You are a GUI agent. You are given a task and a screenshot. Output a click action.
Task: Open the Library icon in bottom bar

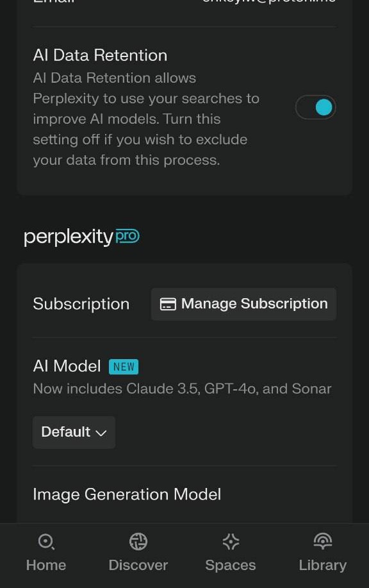(x=322, y=541)
